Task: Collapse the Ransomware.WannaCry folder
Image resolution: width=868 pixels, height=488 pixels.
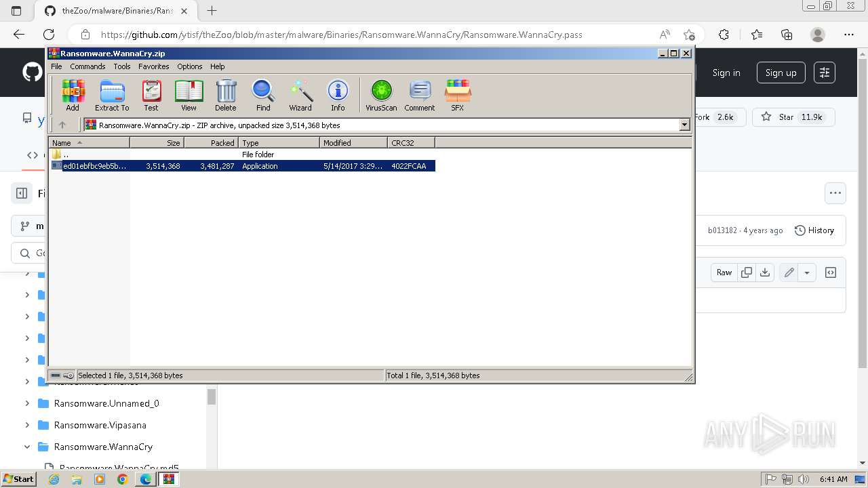Action: point(27,447)
